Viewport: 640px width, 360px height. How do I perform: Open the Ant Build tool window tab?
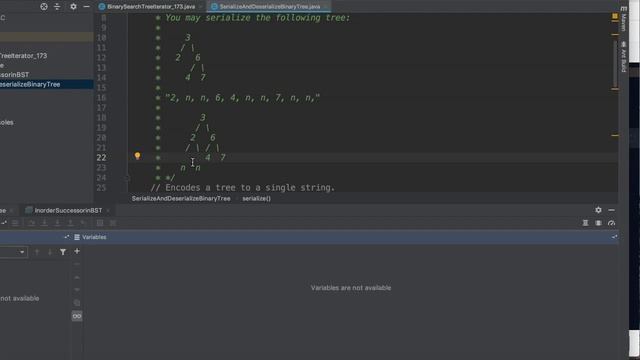[624, 57]
